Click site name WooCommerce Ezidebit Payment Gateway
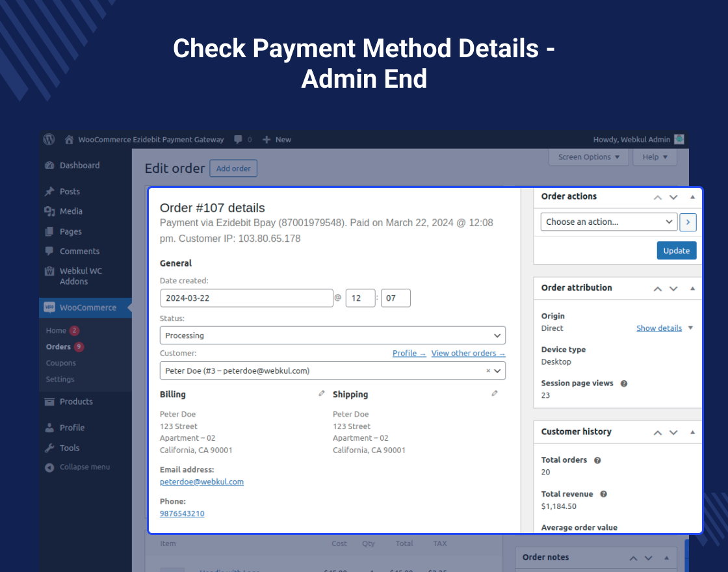 (x=151, y=139)
